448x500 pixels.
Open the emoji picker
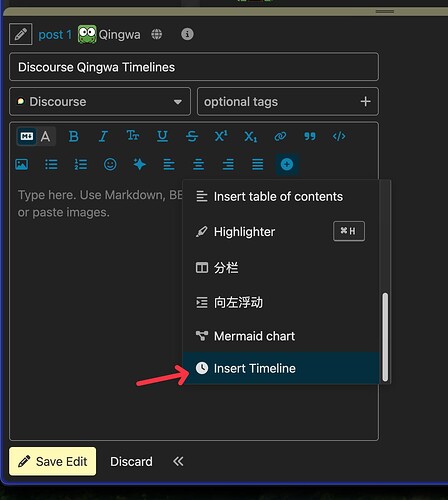click(x=110, y=164)
